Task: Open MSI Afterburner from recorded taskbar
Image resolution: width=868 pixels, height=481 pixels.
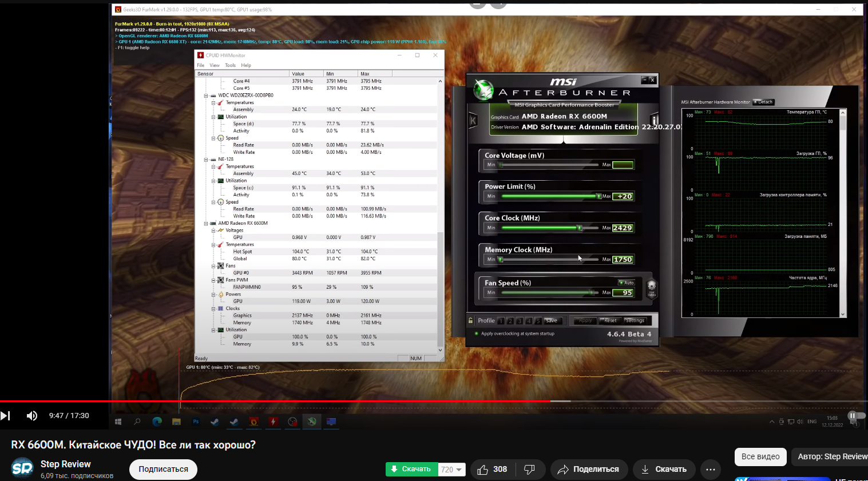Action: click(x=312, y=422)
